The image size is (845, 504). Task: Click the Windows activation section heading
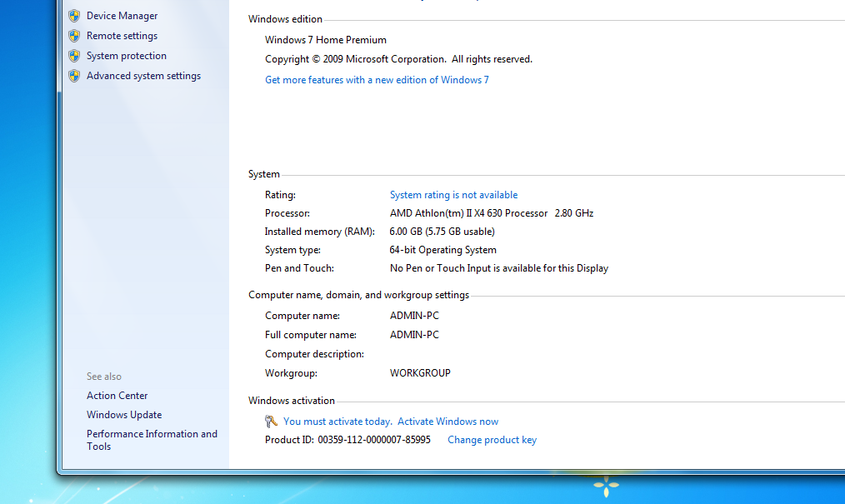(292, 401)
